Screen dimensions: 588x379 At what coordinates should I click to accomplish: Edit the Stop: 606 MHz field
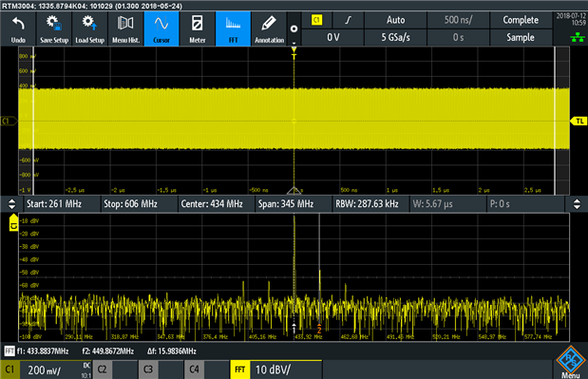pyautogui.click(x=139, y=204)
